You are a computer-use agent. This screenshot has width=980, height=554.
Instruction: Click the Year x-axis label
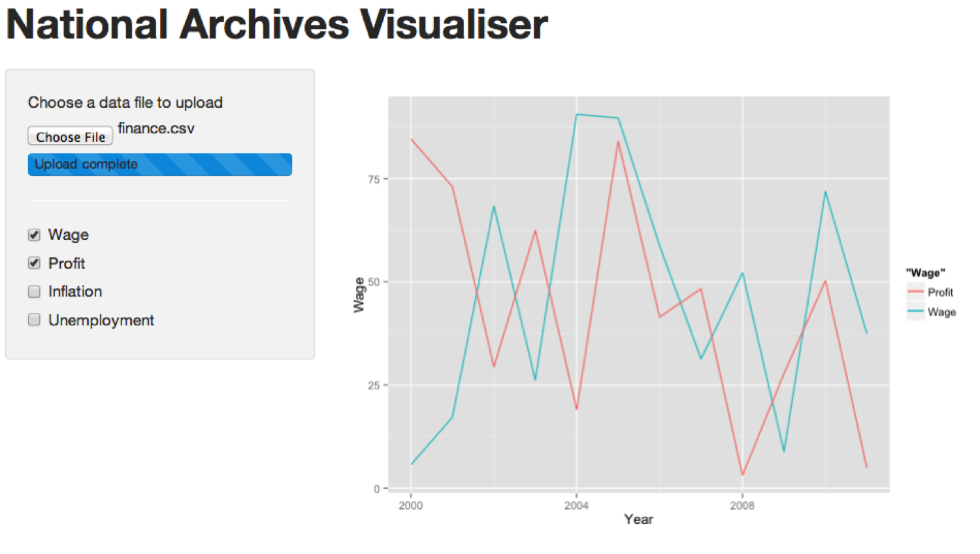(x=638, y=519)
